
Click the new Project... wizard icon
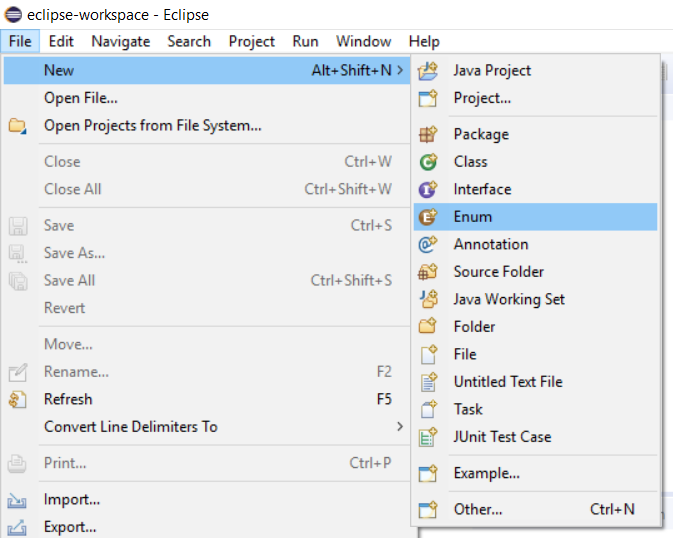(428, 98)
